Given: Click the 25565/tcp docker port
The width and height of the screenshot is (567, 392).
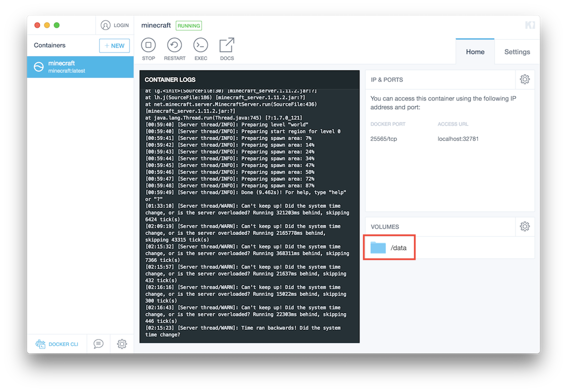Looking at the screenshot, I should (383, 139).
